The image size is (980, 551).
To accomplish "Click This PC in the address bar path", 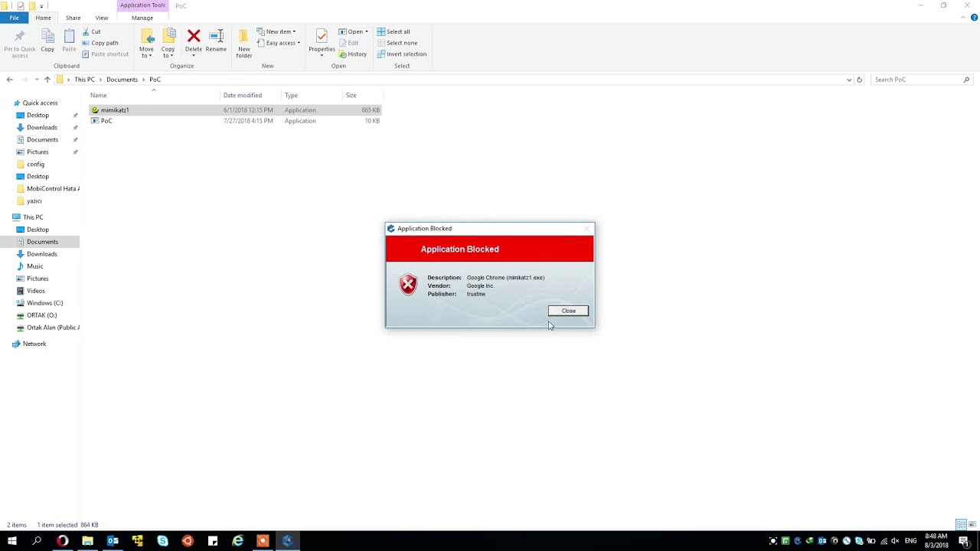I will (x=84, y=80).
